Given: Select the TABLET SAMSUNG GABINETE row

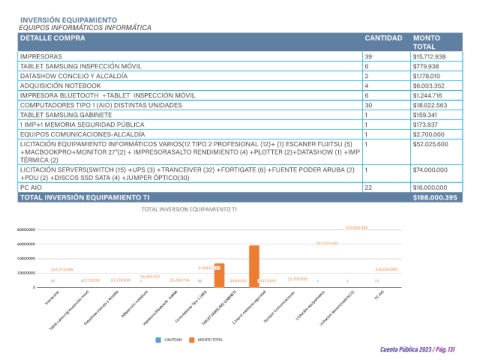Looking at the screenshot, I should pyautogui.click(x=240, y=115).
